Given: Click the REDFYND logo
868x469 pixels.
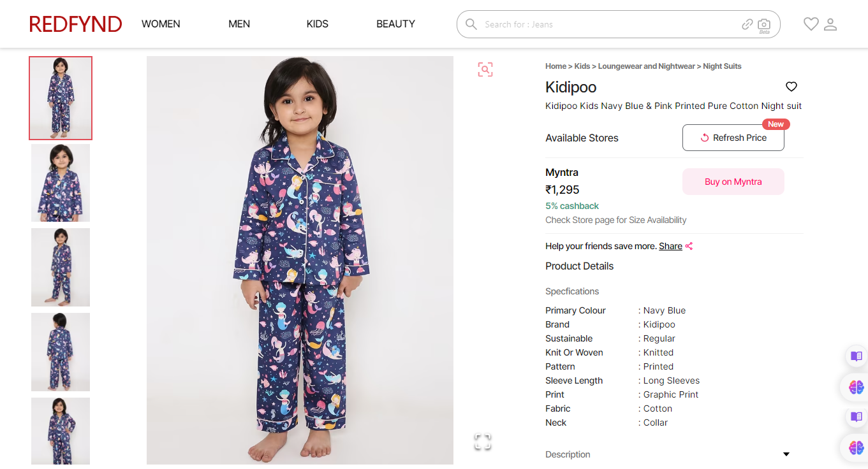Looking at the screenshot, I should [x=75, y=24].
